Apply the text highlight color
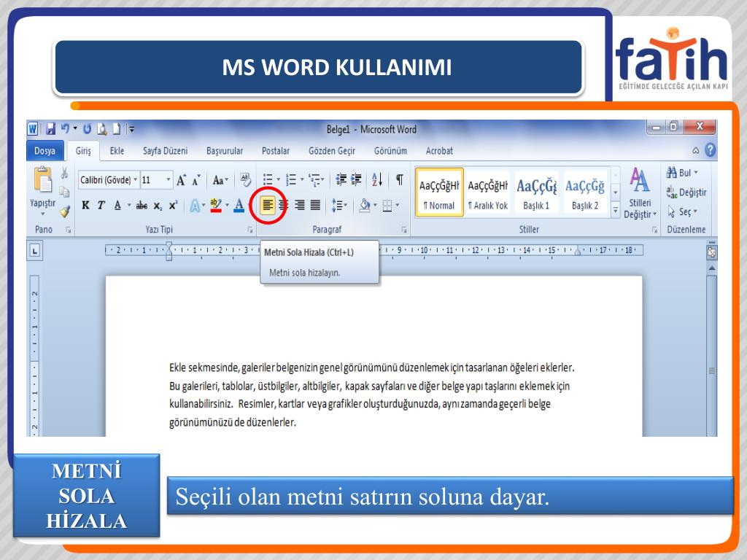The image size is (747, 560). pos(216,205)
